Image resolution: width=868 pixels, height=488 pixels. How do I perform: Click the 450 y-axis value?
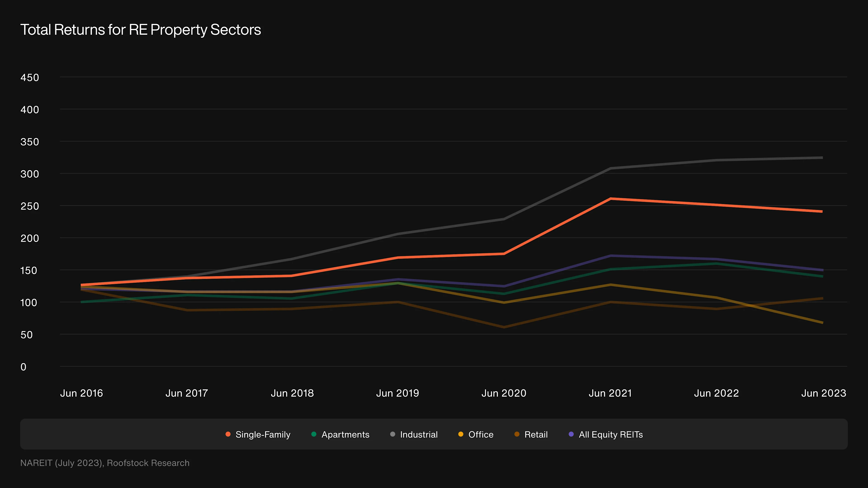(x=30, y=77)
